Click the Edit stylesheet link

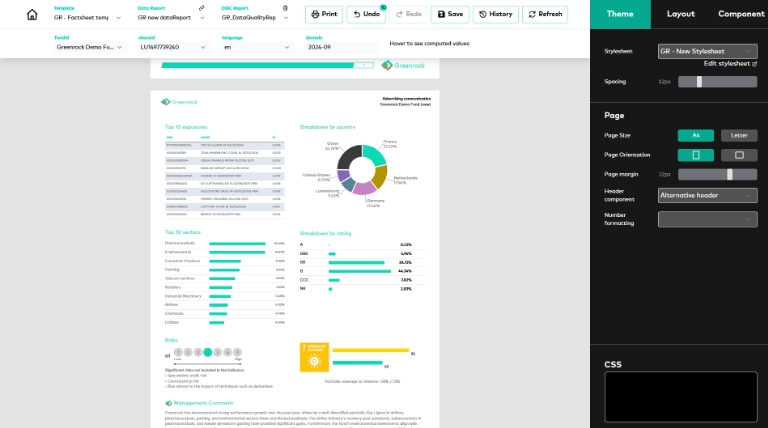(x=728, y=64)
